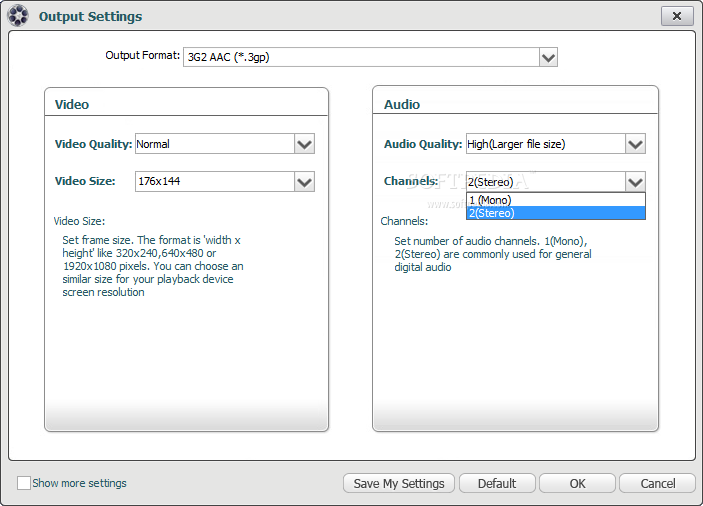Enable Show more settings checkbox
Viewport: 703px width, 506px height.
(24, 483)
